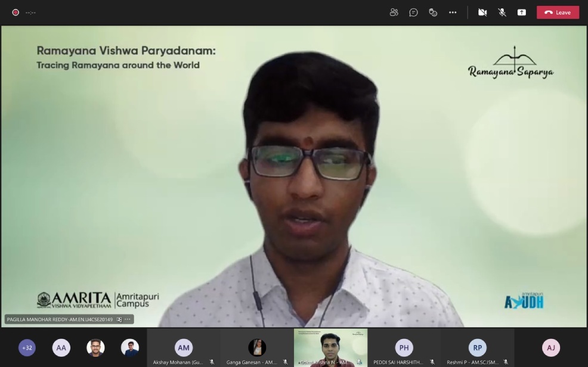Click Ganga Ganesan's muted mic icon

[286, 362]
